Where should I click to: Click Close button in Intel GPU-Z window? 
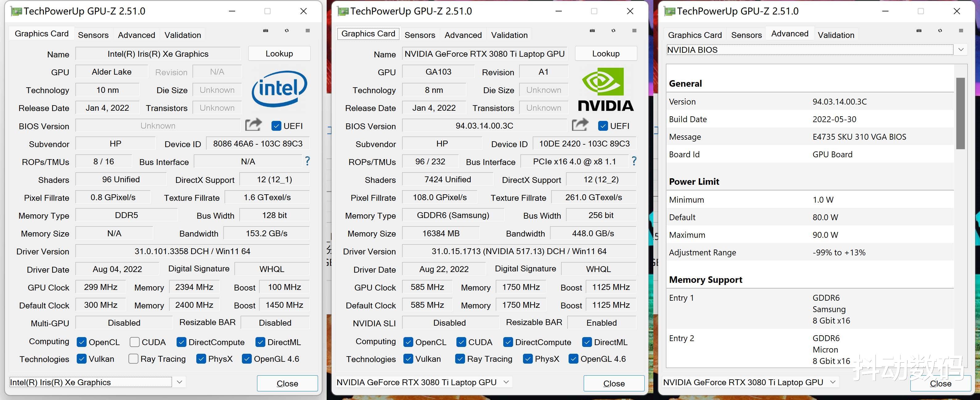coord(287,383)
